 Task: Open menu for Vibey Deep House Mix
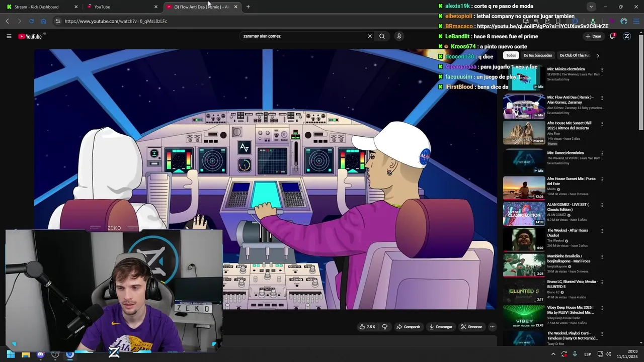coord(602,308)
